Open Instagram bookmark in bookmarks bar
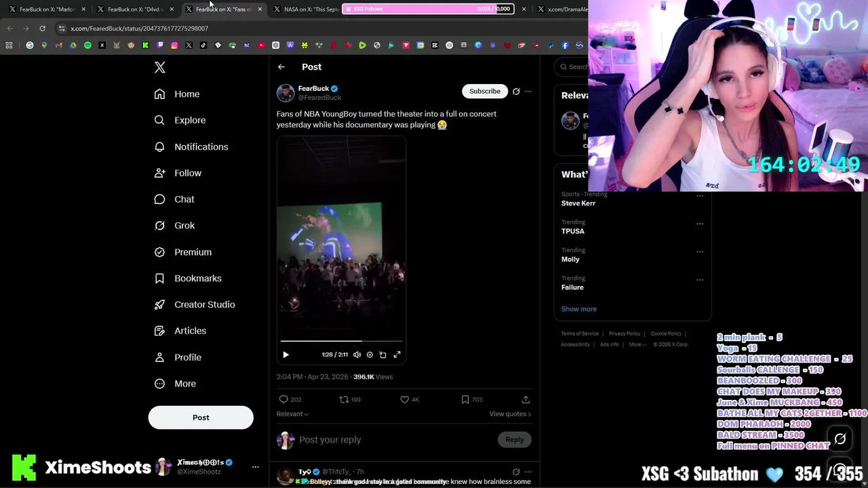Viewport: 868px width, 488px height. coord(174,45)
